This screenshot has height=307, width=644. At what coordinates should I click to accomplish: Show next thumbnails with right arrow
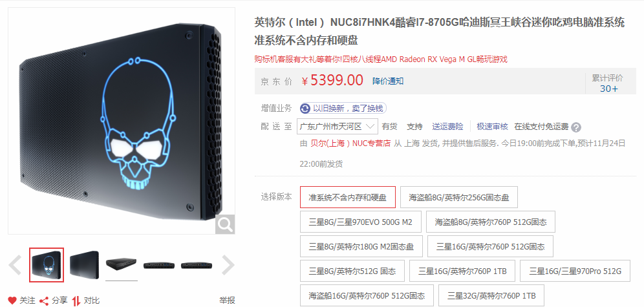228,265
